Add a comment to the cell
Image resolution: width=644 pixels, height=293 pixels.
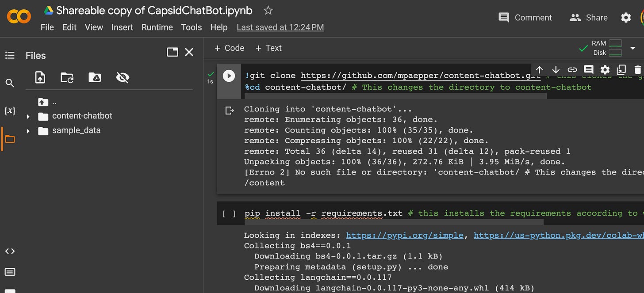pyautogui.click(x=588, y=70)
